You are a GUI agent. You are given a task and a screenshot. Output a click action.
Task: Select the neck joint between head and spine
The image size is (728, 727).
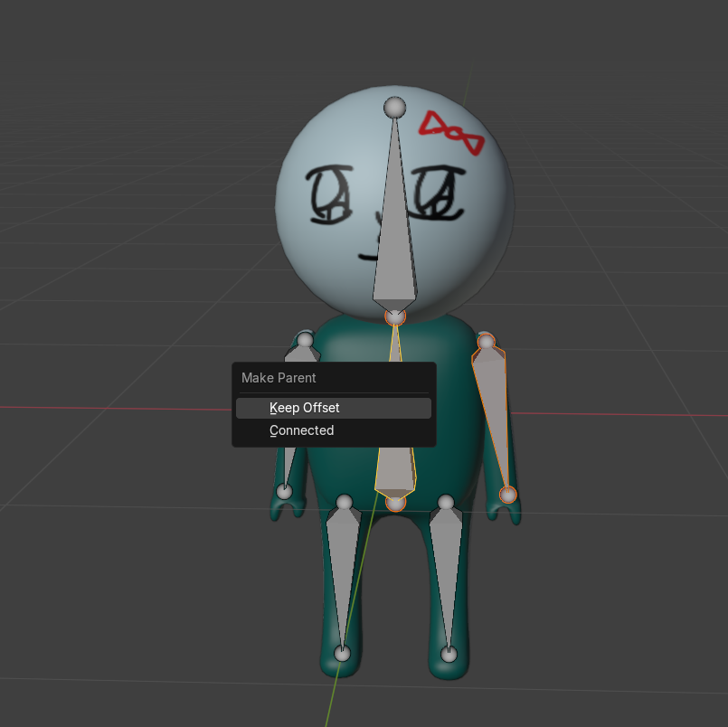tap(395, 317)
